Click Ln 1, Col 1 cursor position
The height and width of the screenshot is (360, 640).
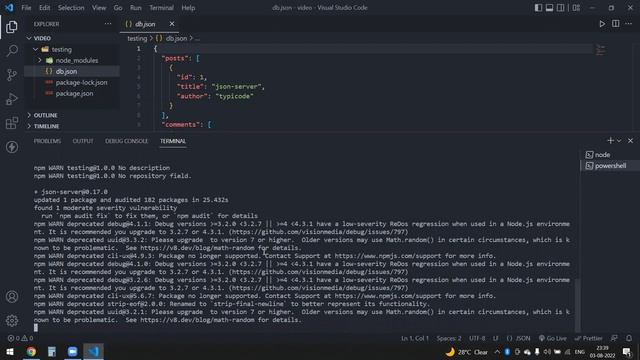pyautogui.click(x=415, y=338)
